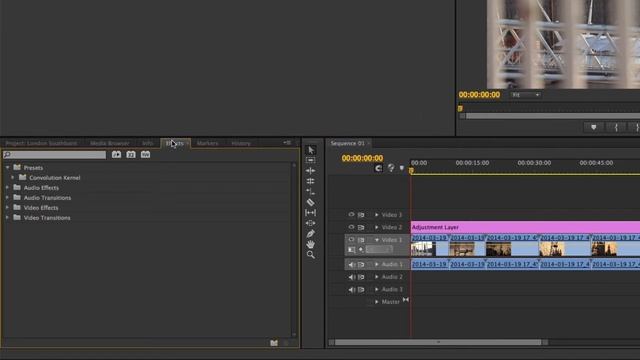Select the Hand tool
Viewport: 640px width, 360px height.
point(311,244)
